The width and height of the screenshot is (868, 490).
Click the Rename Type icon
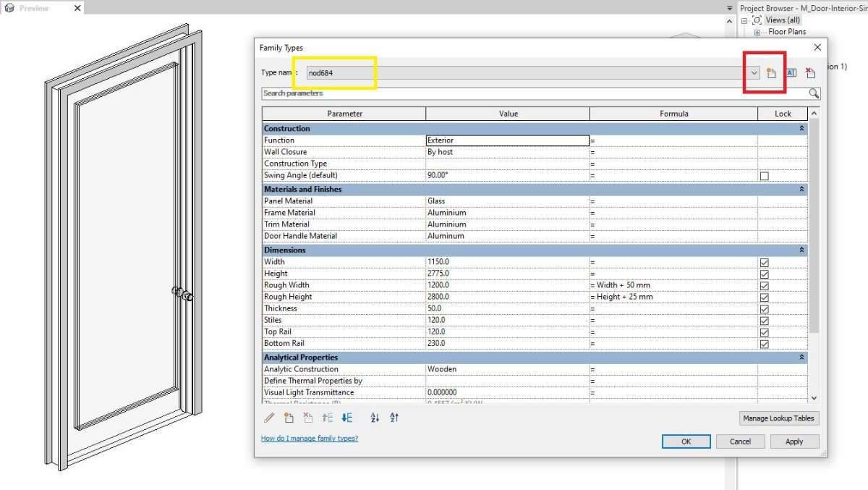(791, 73)
